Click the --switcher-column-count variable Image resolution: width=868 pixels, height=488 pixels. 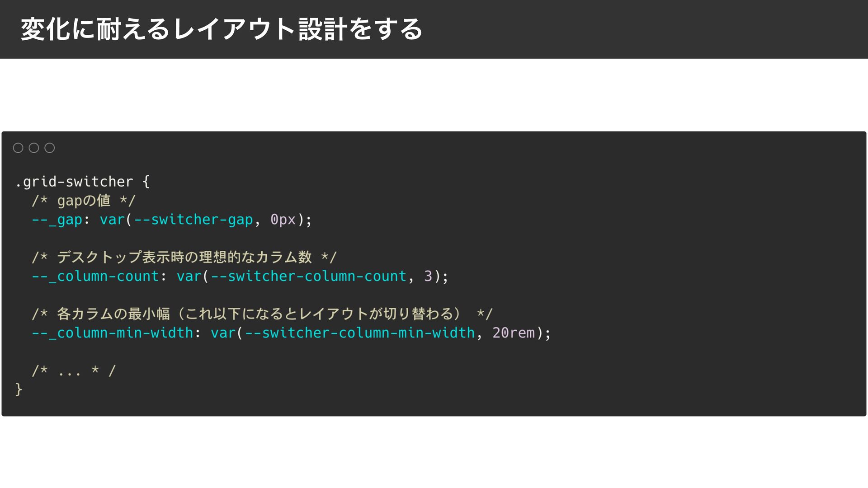pos(309,276)
